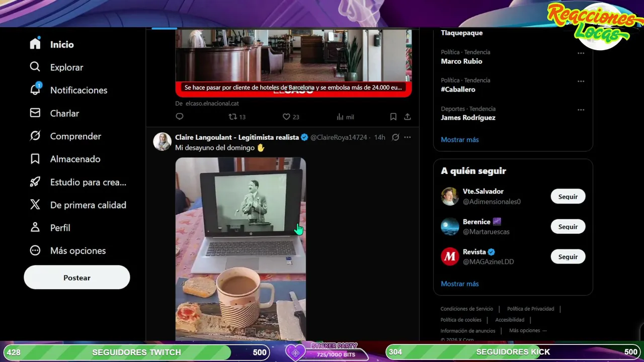Viewport: 644px width, 362px height.
Task: Bookmark the elcaso.elnacional.cat post
Action: [393, 117]
